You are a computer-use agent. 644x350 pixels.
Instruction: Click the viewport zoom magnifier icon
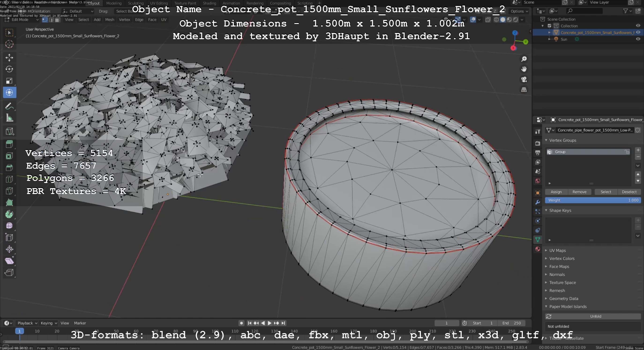tap(524, 59)
